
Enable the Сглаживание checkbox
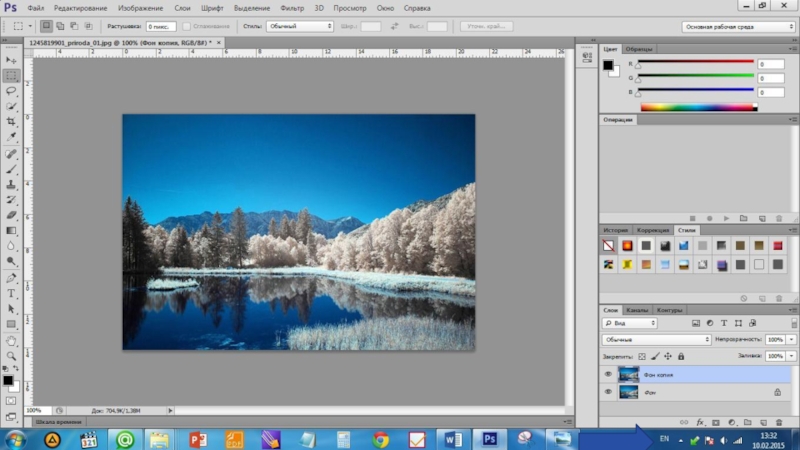(x=188, y=26)
